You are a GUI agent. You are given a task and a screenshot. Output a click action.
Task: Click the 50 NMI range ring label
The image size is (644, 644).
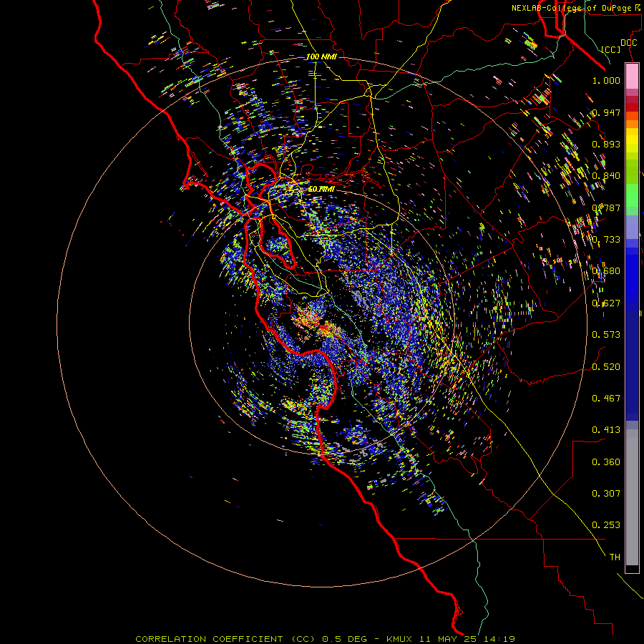click(321, 190)
